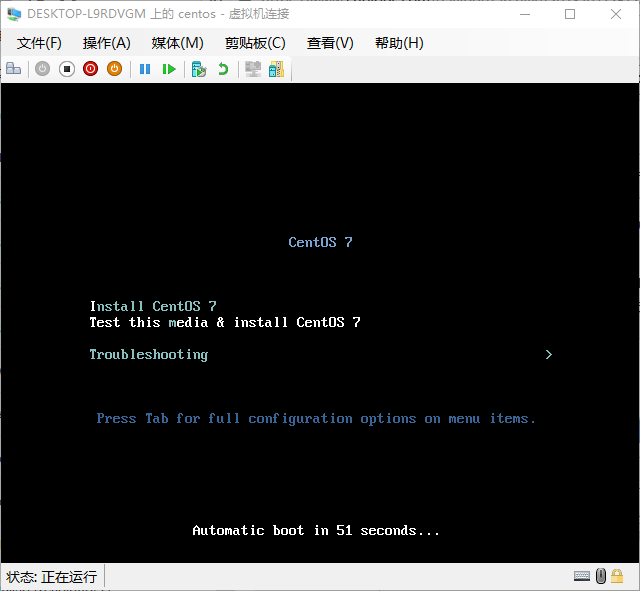Maximize the virtual machine connection window

coord(570,14)
